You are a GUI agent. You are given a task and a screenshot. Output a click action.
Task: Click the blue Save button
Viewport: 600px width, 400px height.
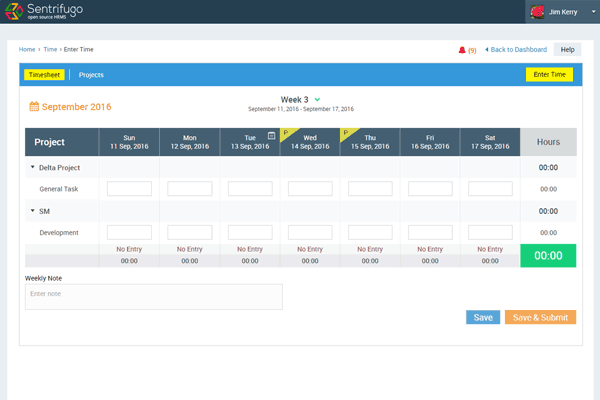tap(483, 317)
